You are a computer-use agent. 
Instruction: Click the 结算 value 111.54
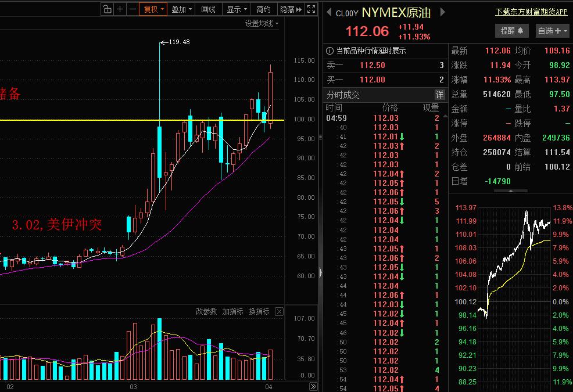pyautogui.click(x=557, y=152)
